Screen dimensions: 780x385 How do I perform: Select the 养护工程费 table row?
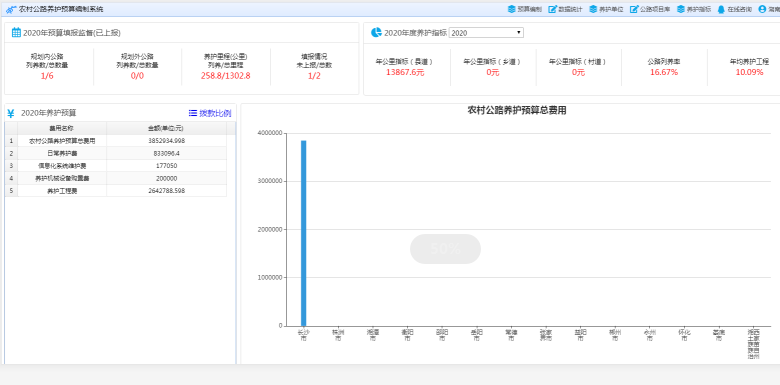point(115,191)
